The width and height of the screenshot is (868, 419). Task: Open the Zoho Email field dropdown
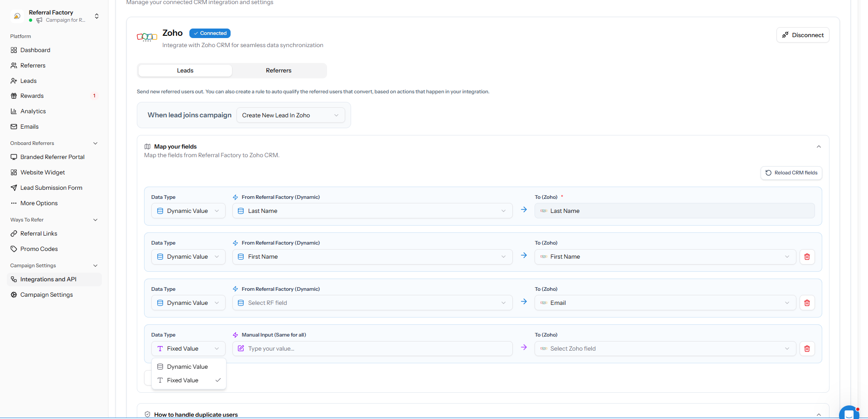(665, 303)
